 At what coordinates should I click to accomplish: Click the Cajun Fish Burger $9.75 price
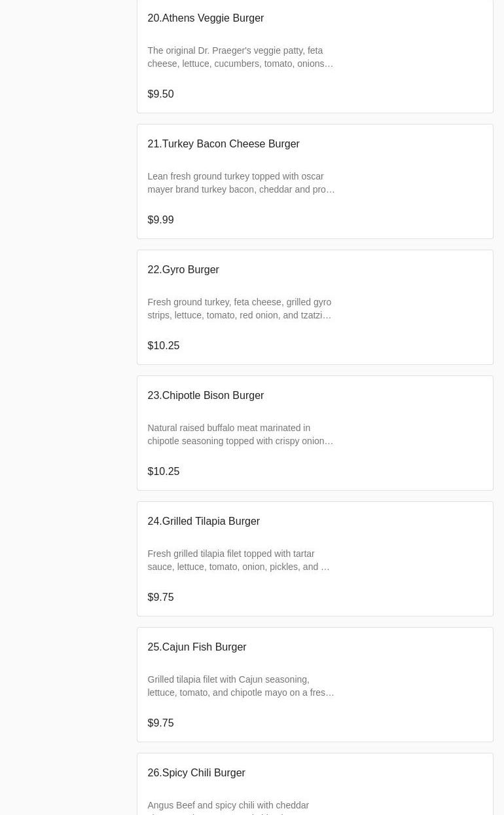click(x=160, y=723)
